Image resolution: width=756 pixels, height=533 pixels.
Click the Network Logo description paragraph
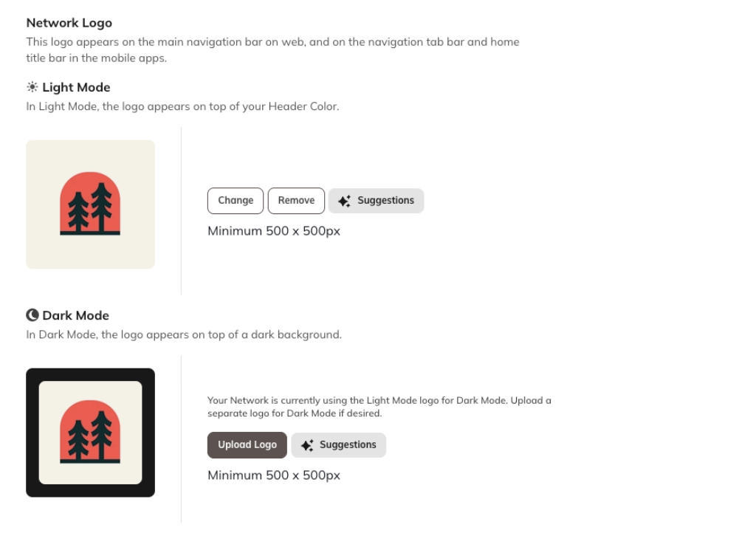coord(273,49)
